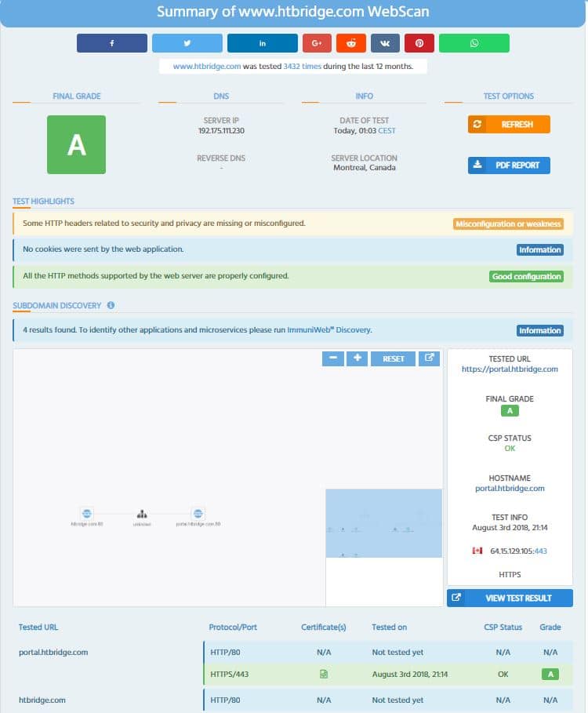Image resolution: width=588 pixels, height=713 pixels.
Task: Click the Test Highlights section heading
Action: [44, 201]
